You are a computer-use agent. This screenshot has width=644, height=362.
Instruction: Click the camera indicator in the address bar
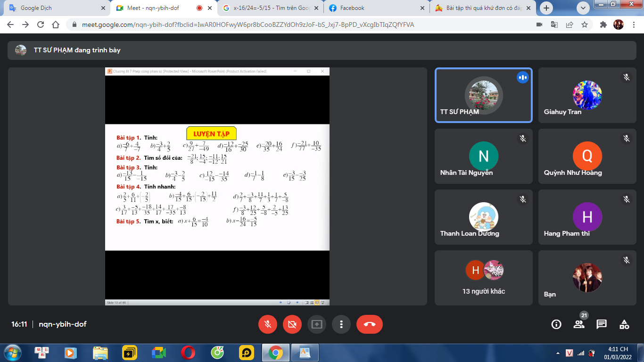pyautogui.click(x=539, y=25)
